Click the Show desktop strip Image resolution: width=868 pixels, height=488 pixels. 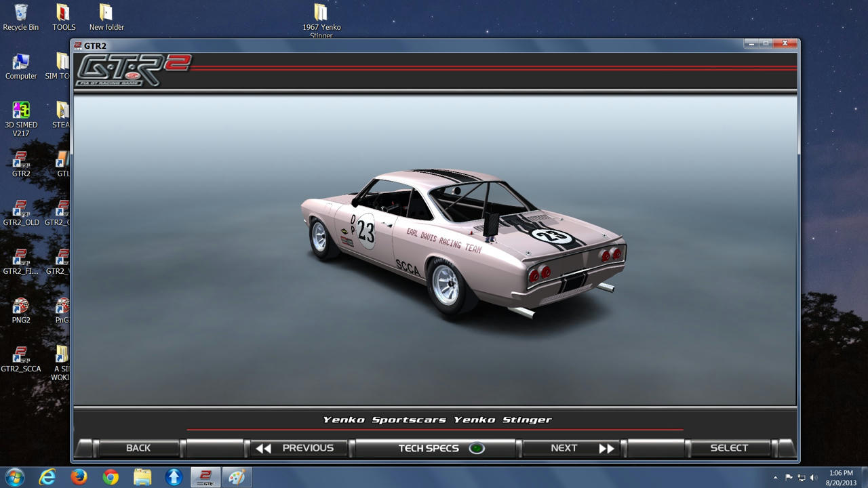pyautogui.click(x=865, y=477)
